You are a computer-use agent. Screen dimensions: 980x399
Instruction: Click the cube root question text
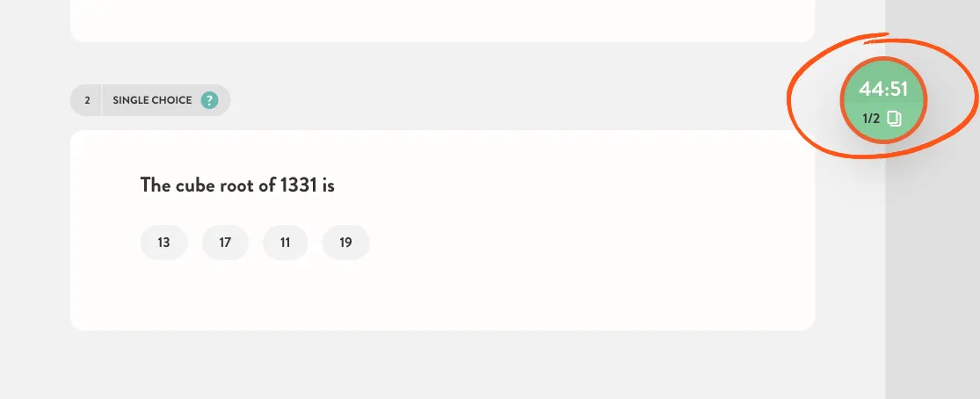coord(237,185)
